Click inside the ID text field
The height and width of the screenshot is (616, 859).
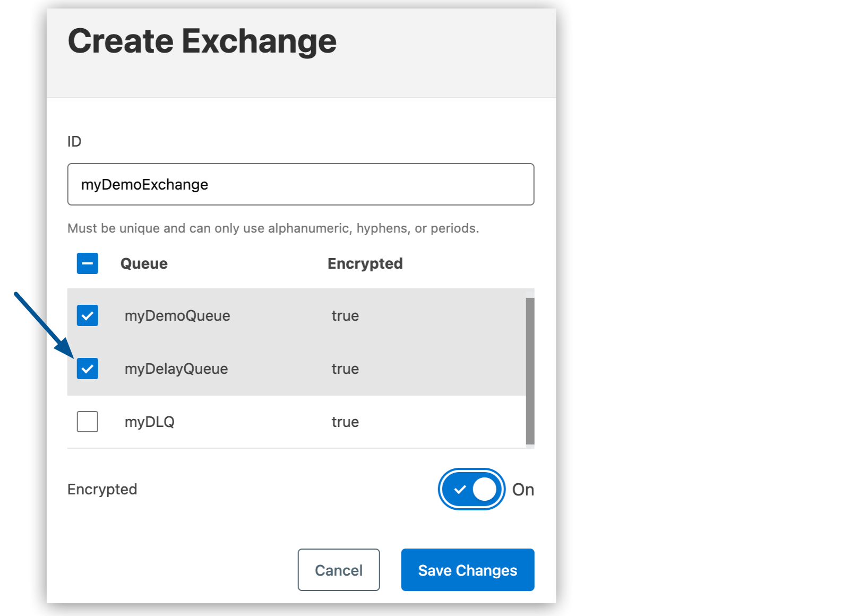300,184
